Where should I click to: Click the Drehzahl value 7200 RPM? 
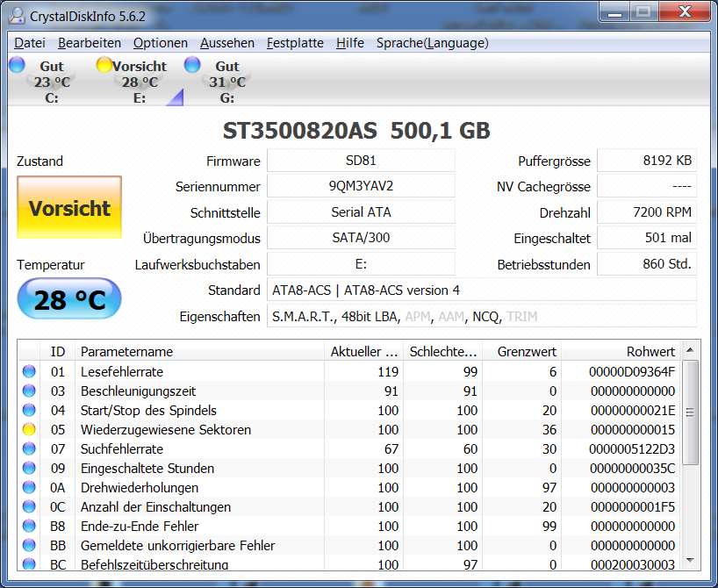(647, 212)
